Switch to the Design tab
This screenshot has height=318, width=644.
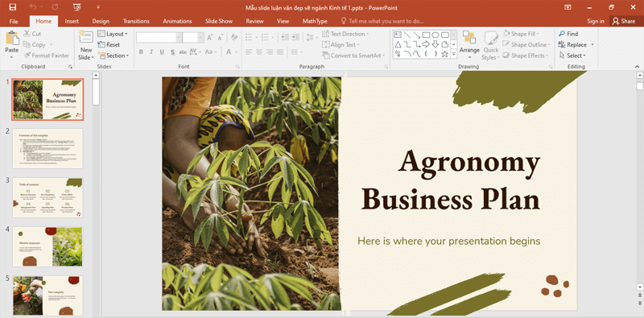click(x=101, y=21)
